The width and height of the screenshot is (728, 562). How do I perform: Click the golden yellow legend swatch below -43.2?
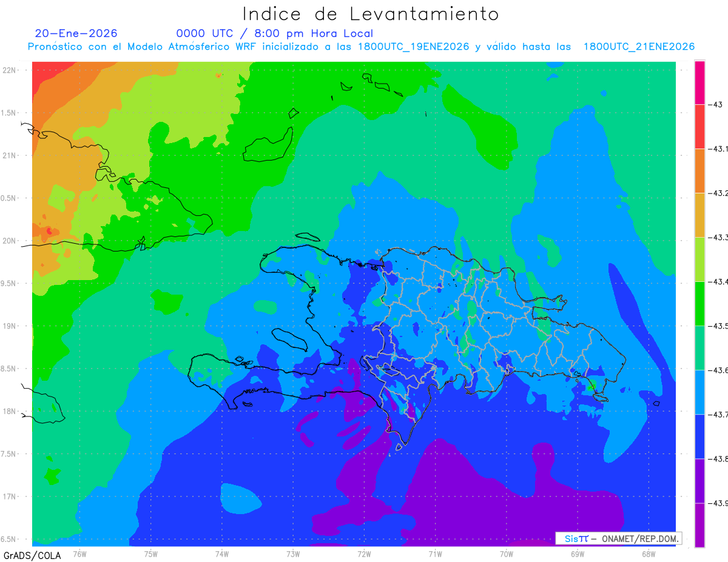pyautogui.click(x=699, y=215)
